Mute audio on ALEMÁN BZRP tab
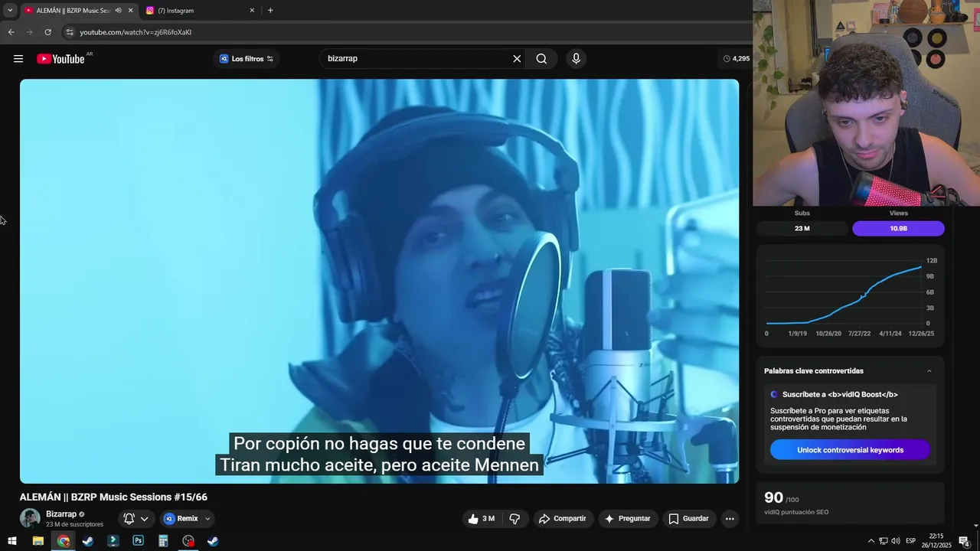Viewport: 980px width, 551px height. click(118, 11)
